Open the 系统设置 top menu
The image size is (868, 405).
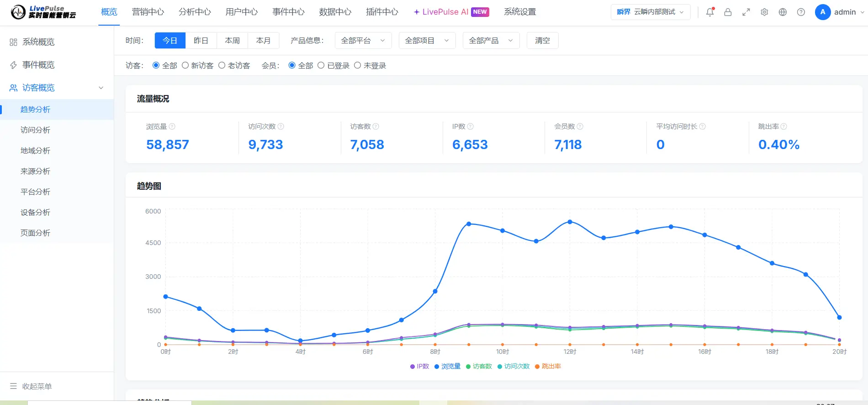[x=520, y=12]
